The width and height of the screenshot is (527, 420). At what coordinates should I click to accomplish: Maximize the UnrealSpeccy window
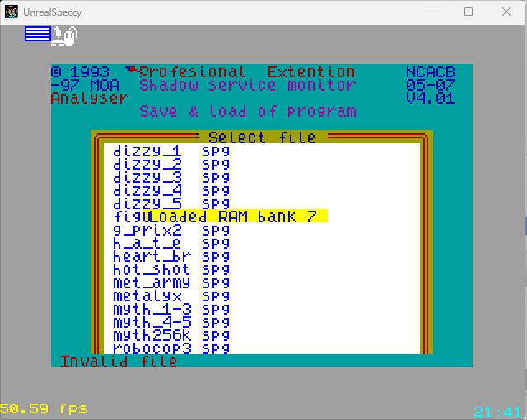(469, 12)
